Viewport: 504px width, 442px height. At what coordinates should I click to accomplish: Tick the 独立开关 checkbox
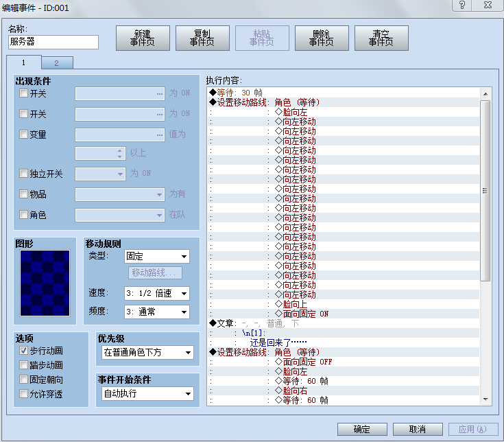point(23,174)
